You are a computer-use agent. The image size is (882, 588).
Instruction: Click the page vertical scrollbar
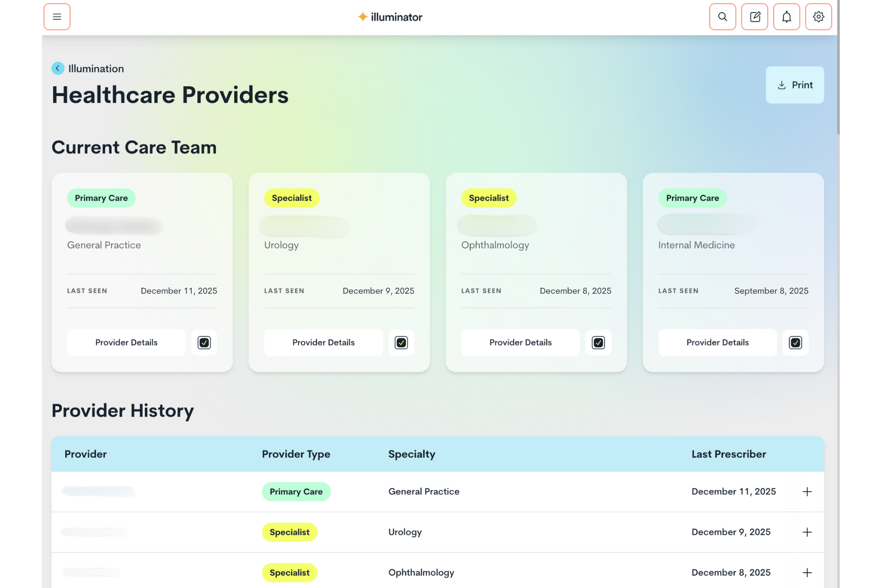[838, 85]
